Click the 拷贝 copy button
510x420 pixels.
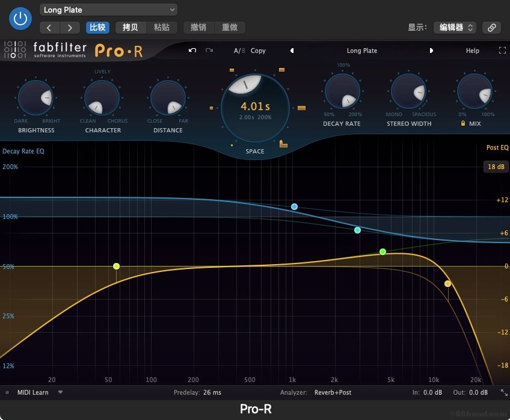[130, 28]
